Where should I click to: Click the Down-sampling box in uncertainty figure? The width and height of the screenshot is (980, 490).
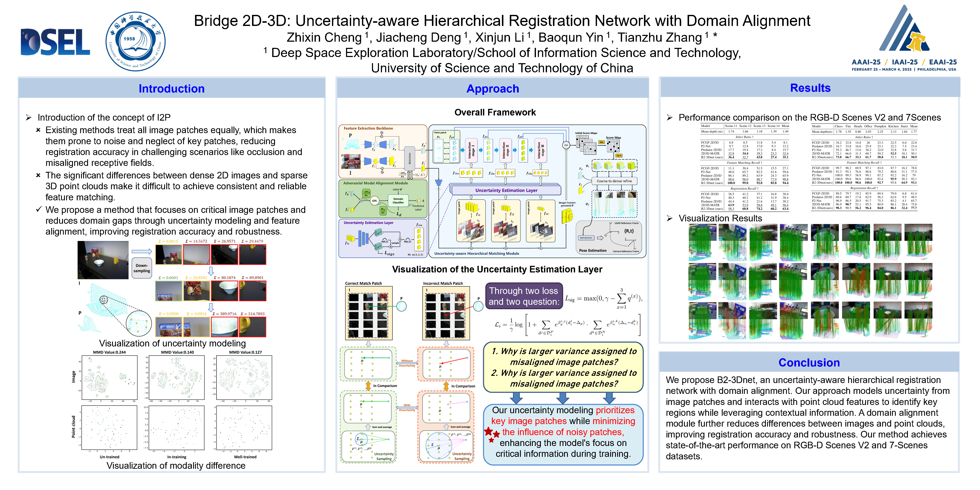coord(141,268)
